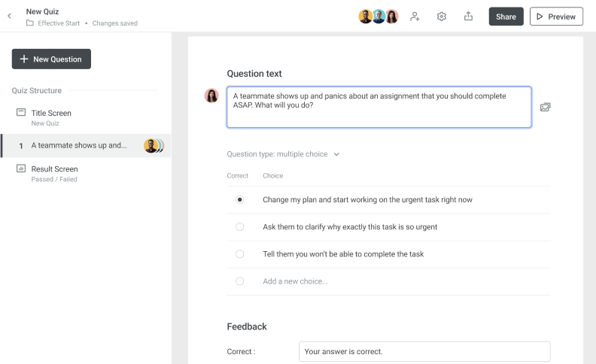Viewport: 596px width, 364px height.
Task: Click the Result Screen chart icon
Action: pos(21,169)
